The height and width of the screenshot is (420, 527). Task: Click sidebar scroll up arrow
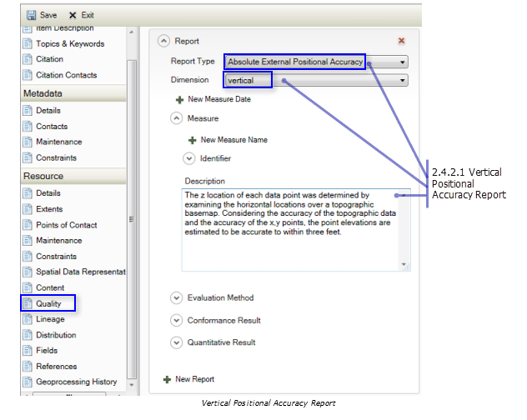click(132, 32)
